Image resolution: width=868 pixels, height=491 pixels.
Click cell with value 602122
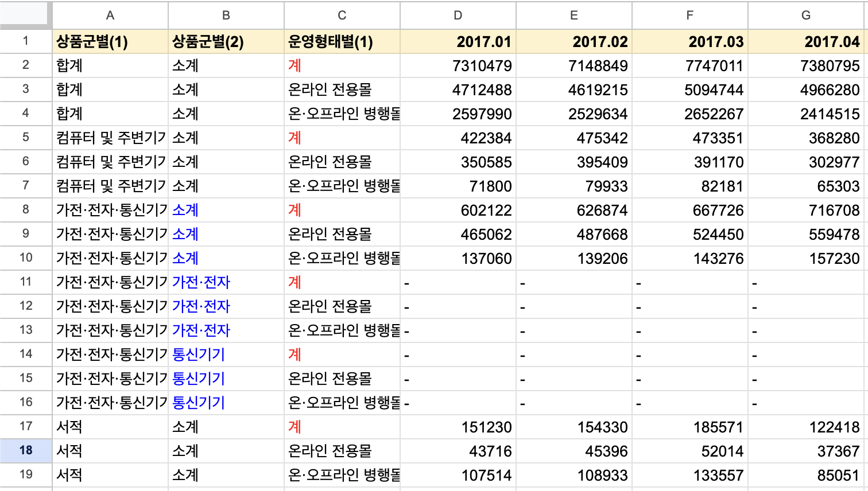[458, 210]
